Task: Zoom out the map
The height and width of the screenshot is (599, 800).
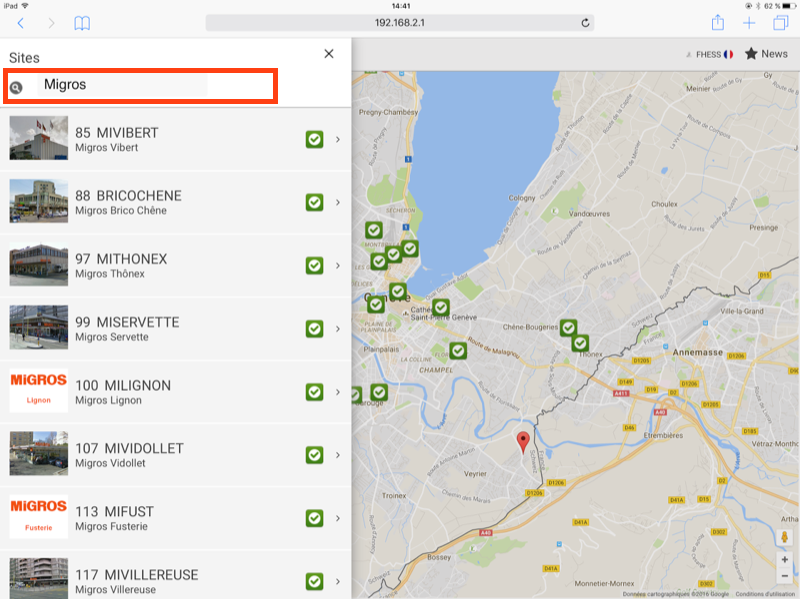Action: coord(785,576)
